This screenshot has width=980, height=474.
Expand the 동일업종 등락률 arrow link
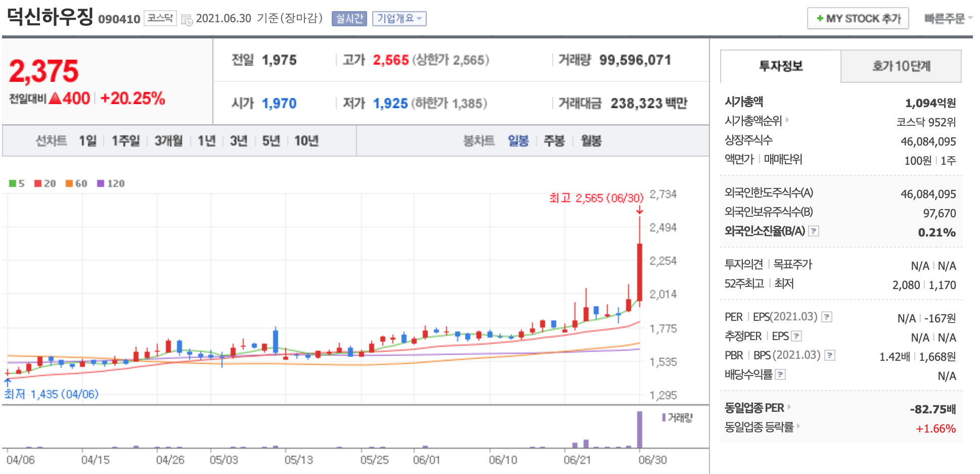coord(798,426)
